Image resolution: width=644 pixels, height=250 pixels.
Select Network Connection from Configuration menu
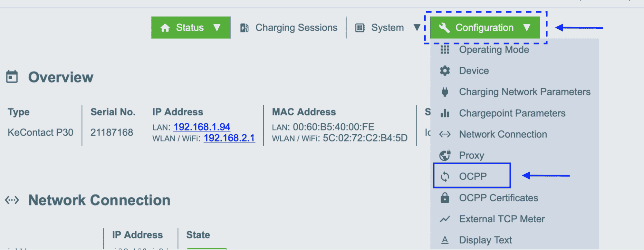coord(503,134)
